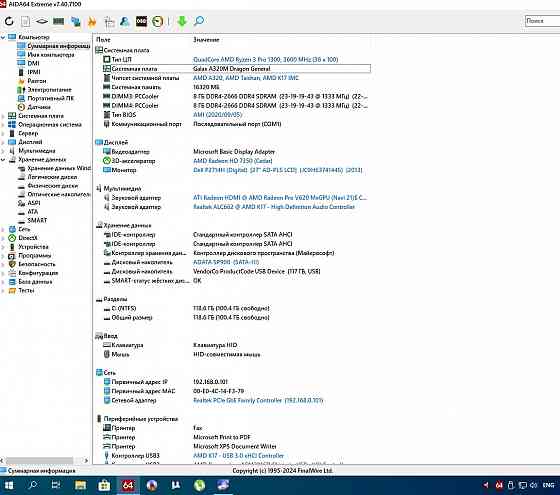Expand the DirectX tree node
560x495 pixels.
[x=3, y=238]
